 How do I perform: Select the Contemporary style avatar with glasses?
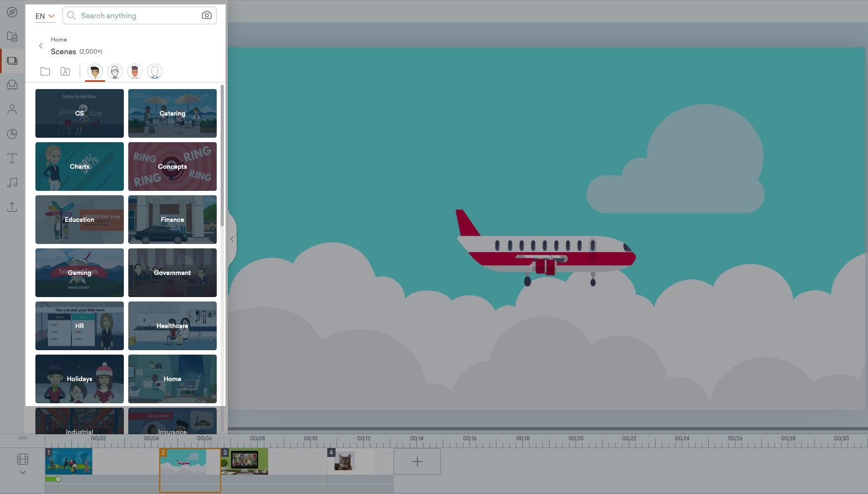135,71
